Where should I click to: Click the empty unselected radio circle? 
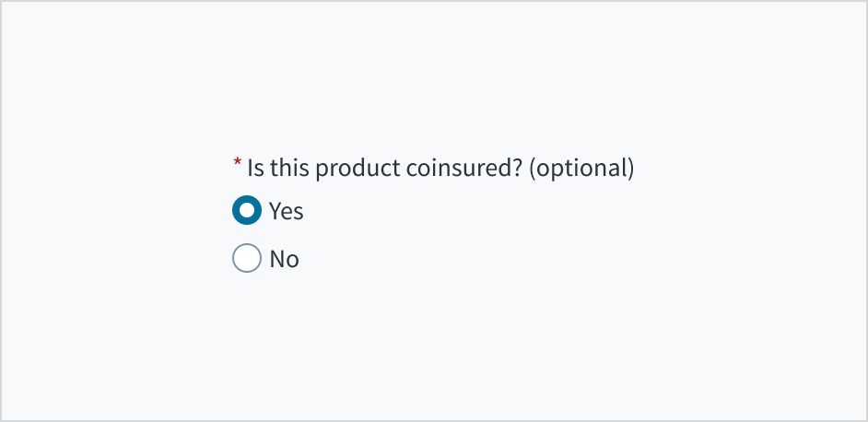click(246, 259)
